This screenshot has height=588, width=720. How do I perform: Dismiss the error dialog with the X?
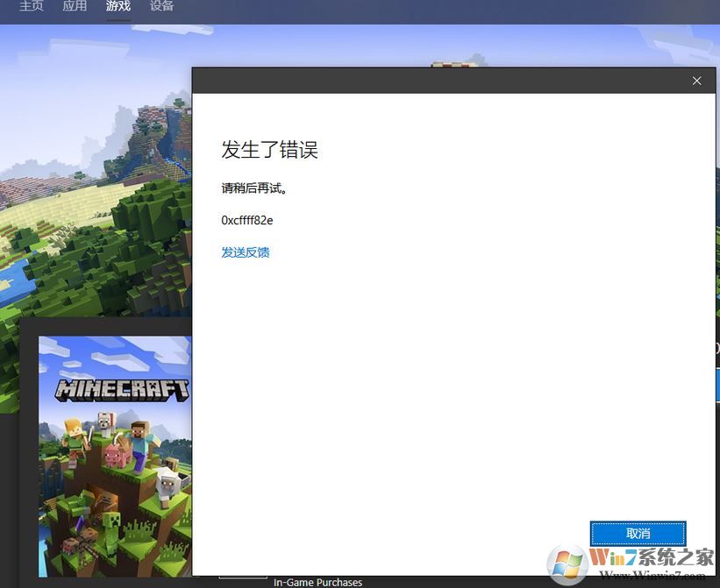[696, 80]
